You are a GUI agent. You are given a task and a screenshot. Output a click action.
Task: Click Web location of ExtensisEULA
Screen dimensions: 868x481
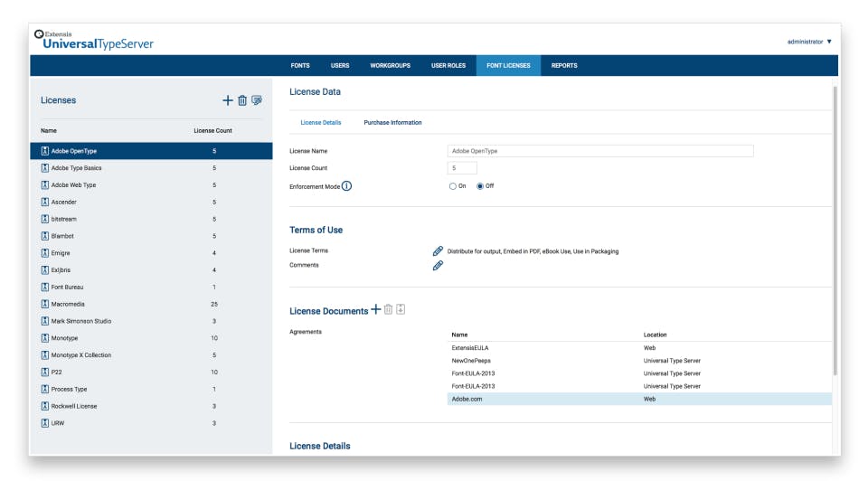649,348
